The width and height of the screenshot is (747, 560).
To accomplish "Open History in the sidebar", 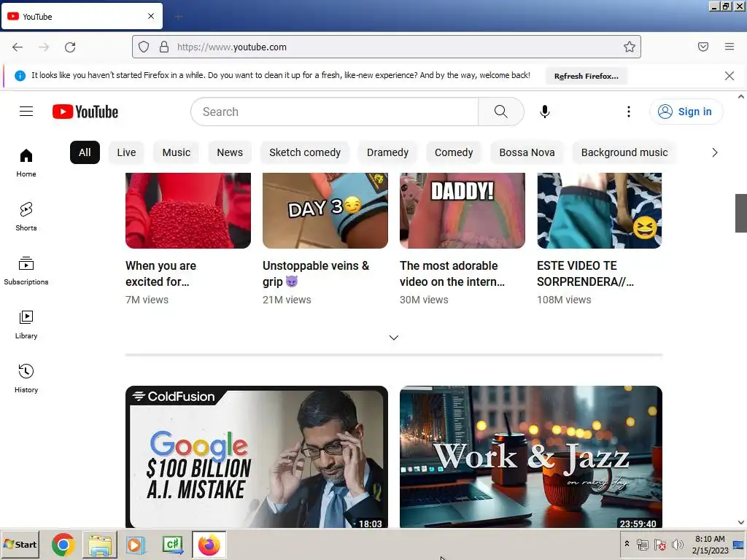I will [26, 378].
